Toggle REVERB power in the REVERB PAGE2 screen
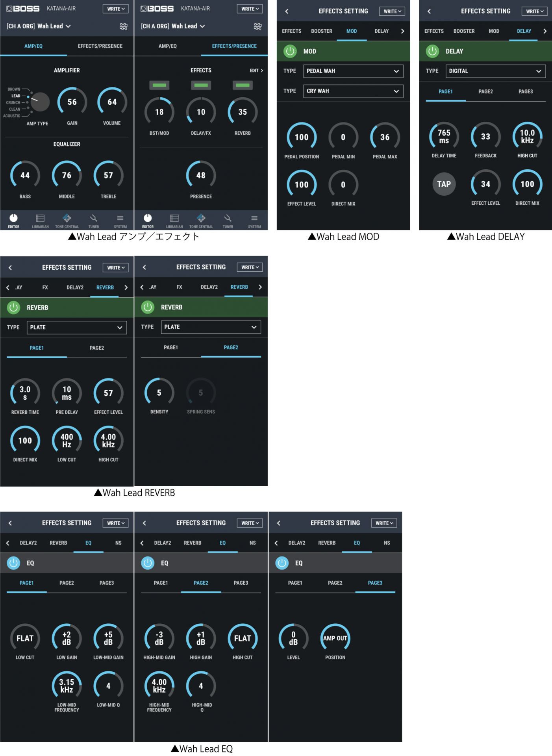552x756 pixels. [x=148, y=307]
